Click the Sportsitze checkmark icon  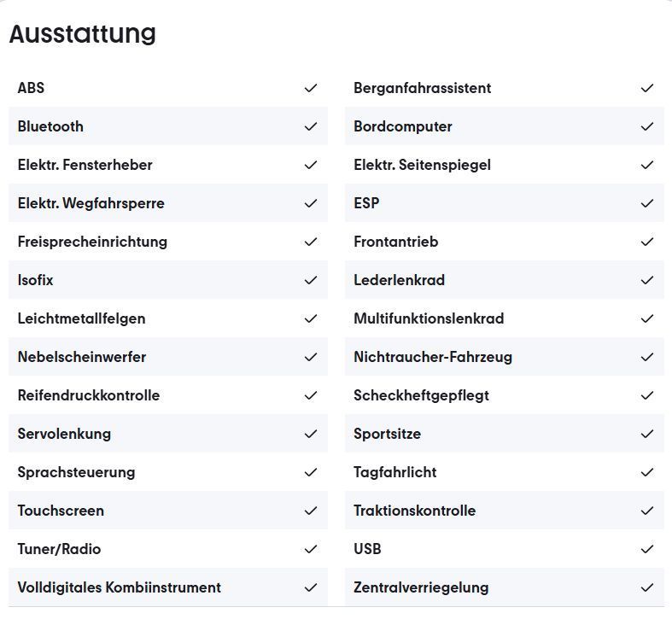[x=647, y=434]
